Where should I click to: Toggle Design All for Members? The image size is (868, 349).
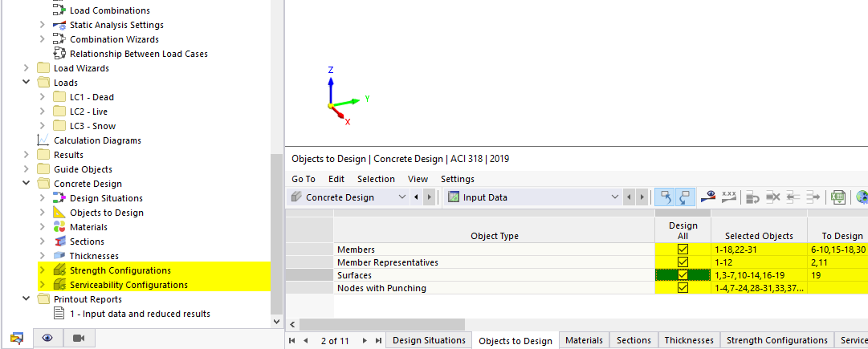click(x=683, y=250)
